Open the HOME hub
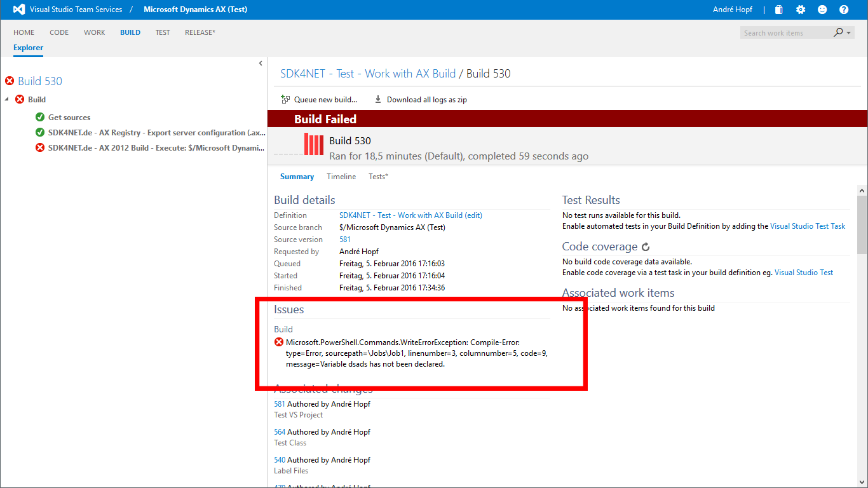The image size is (868, 488). (x=24, y=32)
